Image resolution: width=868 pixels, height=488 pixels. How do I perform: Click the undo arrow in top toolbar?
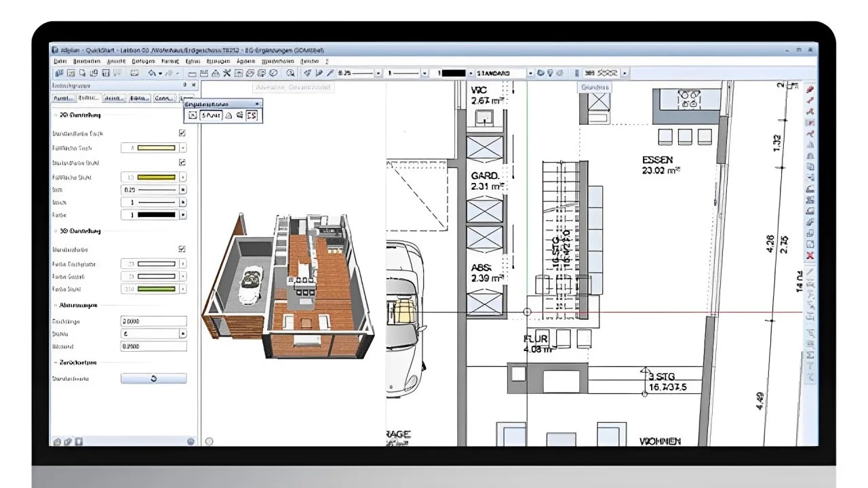151,73
